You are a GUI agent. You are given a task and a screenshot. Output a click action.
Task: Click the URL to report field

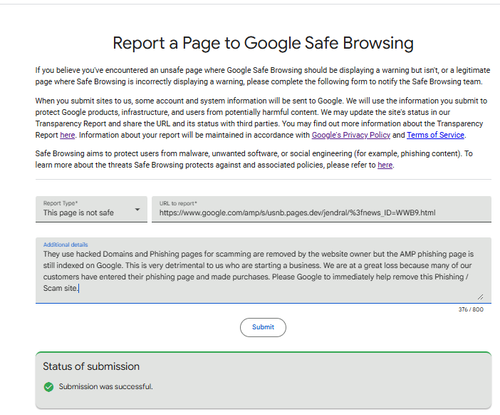(321, 209)
